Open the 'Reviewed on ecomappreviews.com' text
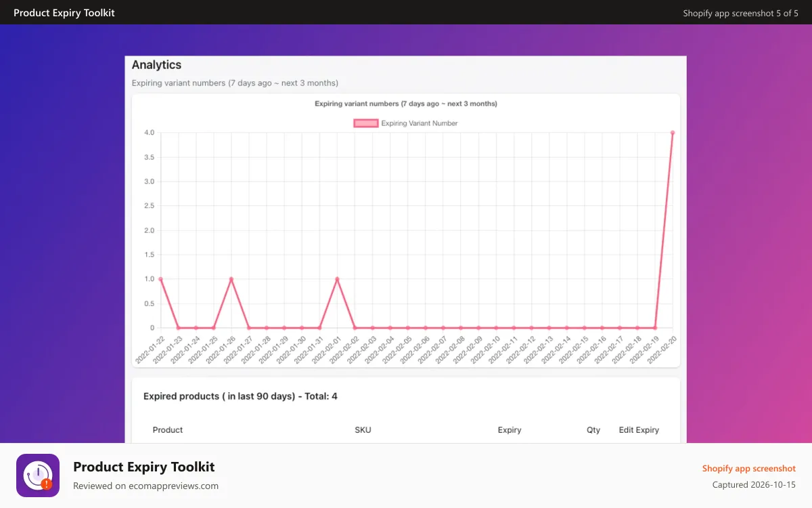 pos(145,486)
